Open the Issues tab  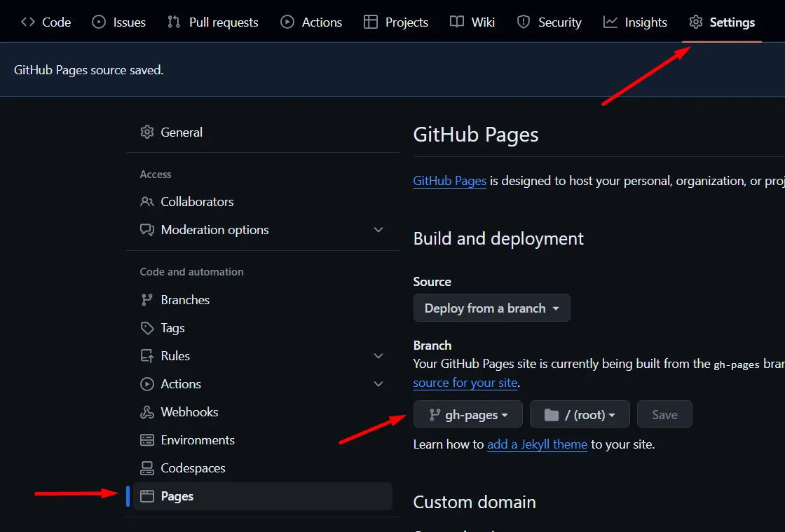click(118, 22)
